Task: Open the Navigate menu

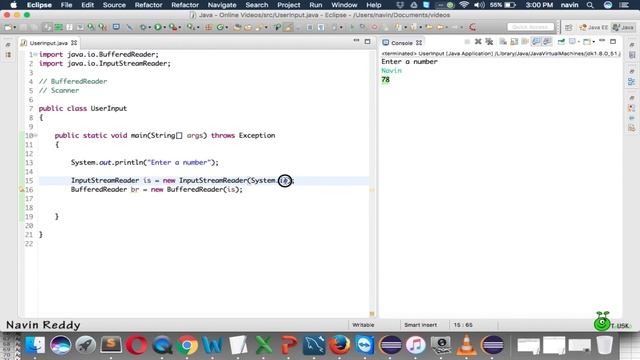Action: click(x=222, y=5)
